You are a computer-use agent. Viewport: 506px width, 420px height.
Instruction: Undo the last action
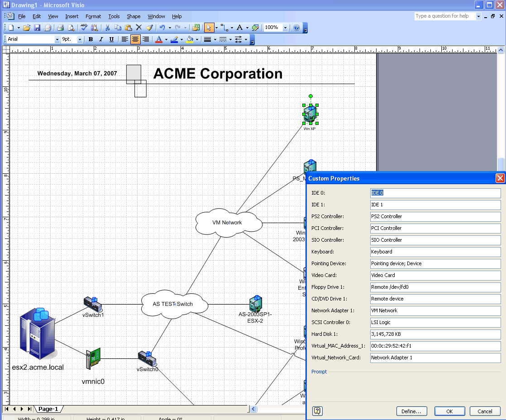[x=162, y=28]
